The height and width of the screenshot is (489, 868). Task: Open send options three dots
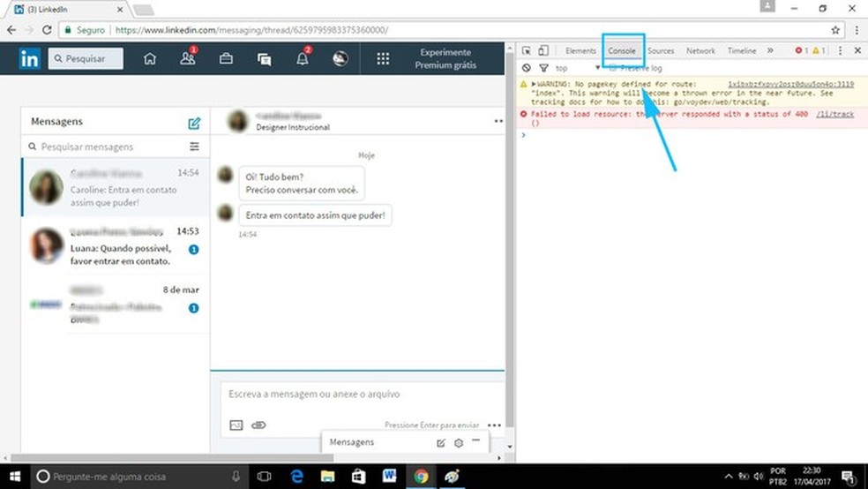coord(494,425)
